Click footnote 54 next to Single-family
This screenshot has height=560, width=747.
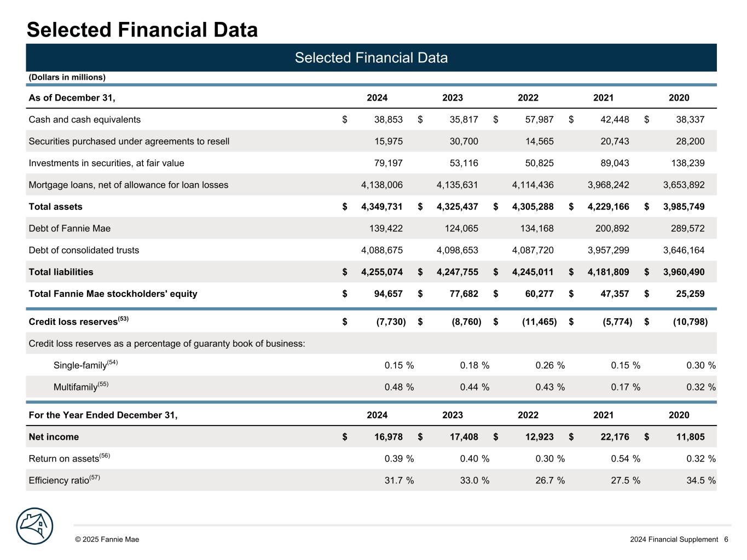pos(112,363)
